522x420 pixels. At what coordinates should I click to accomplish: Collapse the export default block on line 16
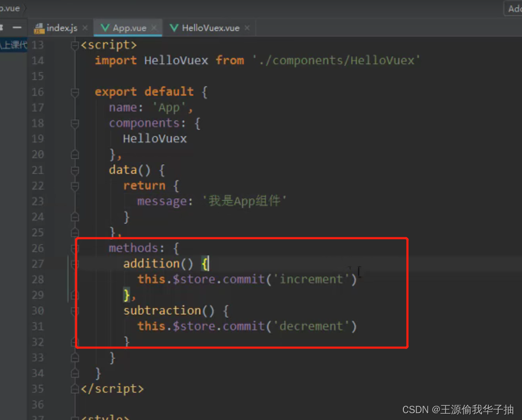click(75, 92)
